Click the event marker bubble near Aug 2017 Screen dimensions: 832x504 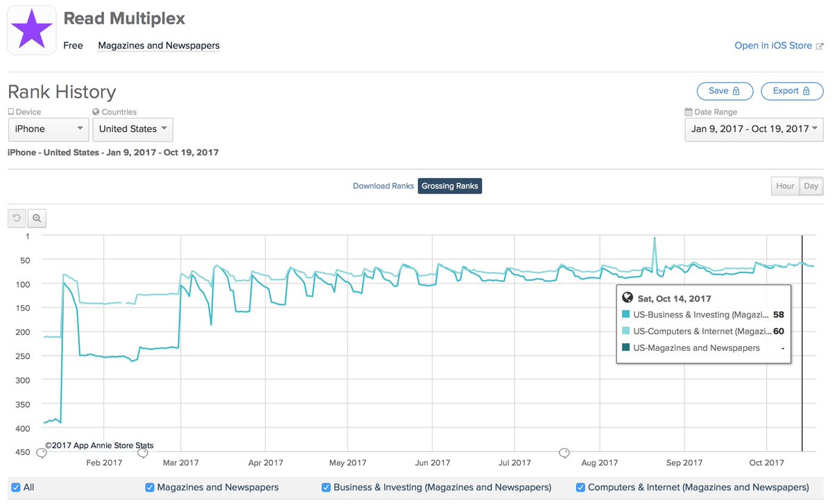[x=564, y=453]
